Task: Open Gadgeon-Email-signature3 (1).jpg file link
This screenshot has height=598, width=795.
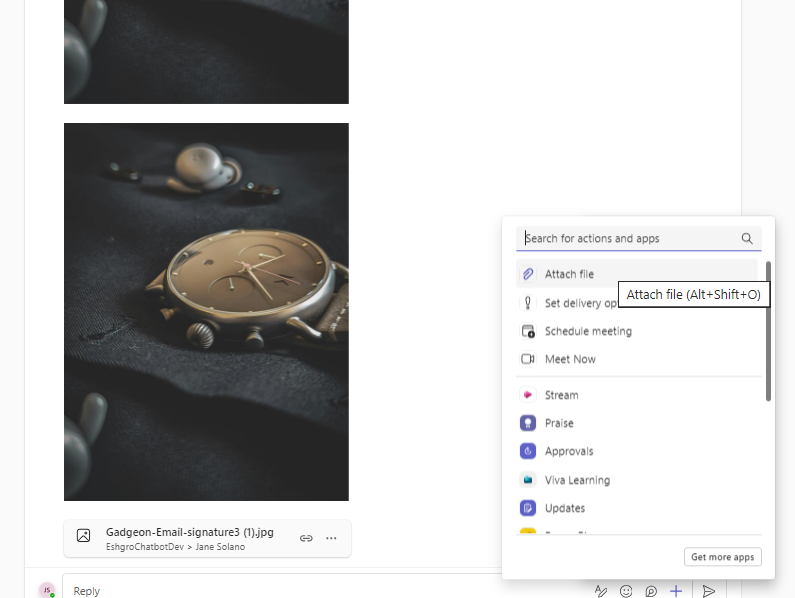Action: pyautogui.click(x=190, y=532)
